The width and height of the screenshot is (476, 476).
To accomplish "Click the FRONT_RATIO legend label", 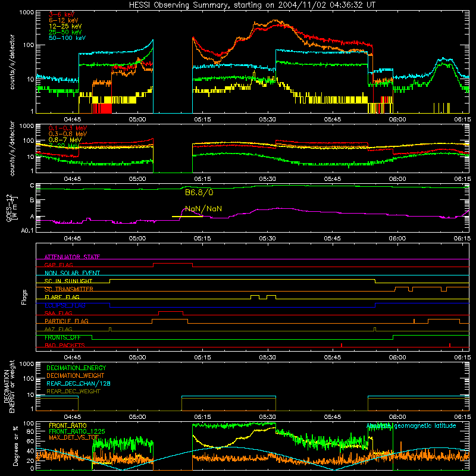I will [68, 425].
